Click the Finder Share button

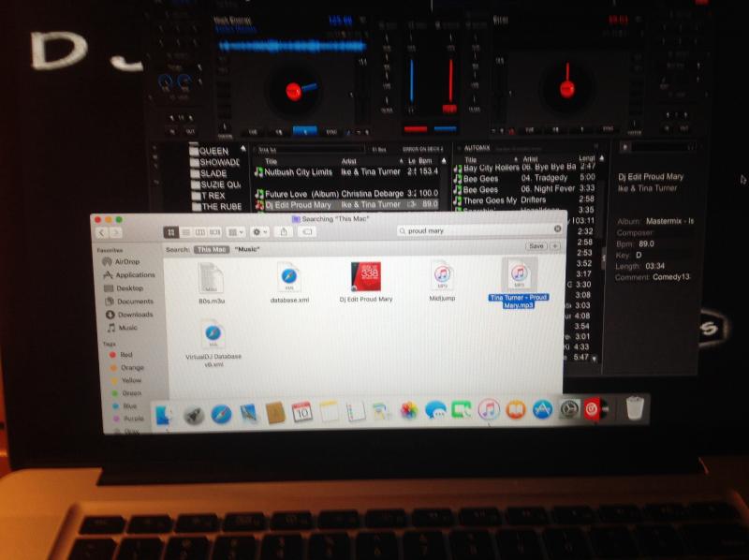click(x=284, y=231)
